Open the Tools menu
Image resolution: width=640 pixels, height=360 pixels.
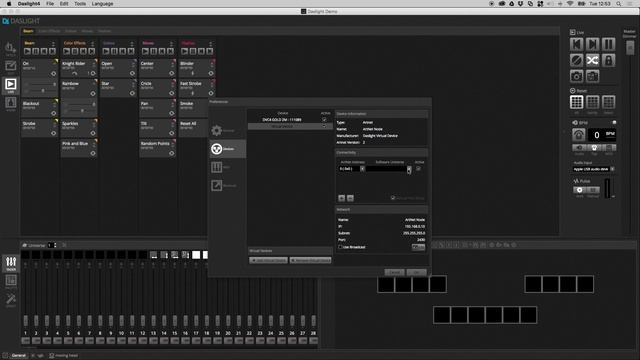tap(80, 4)
